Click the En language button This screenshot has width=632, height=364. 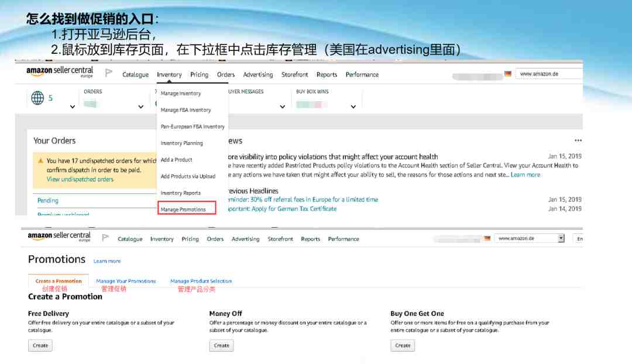pyautogui.click(x=579, y=239)
